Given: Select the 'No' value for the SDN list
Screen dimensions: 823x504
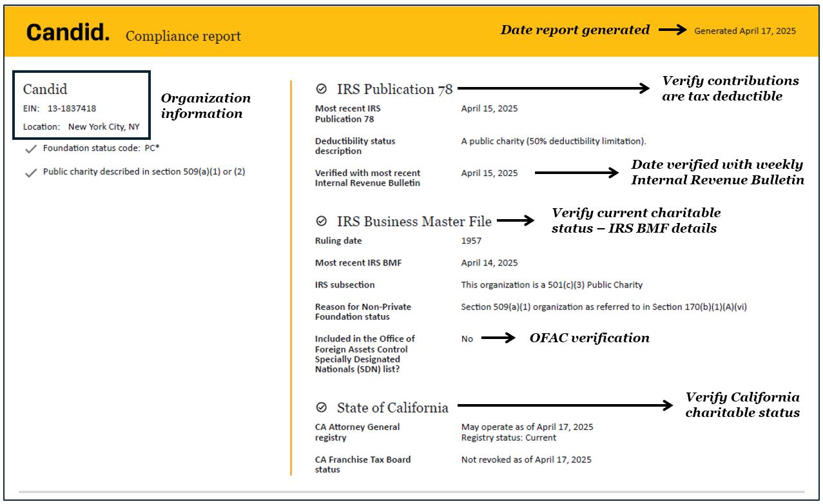Looking at the screenshot, I should tap(467, 338).
